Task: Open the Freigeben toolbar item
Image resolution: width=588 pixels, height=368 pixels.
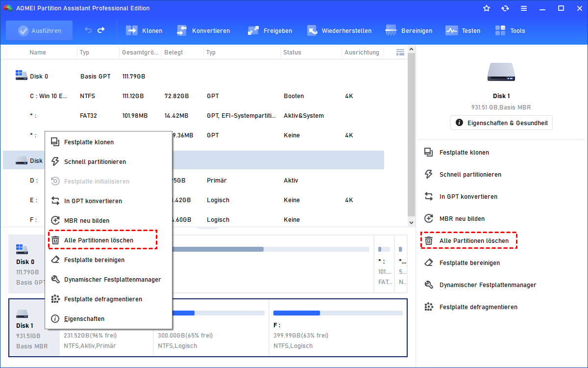Action: [270, 30]
